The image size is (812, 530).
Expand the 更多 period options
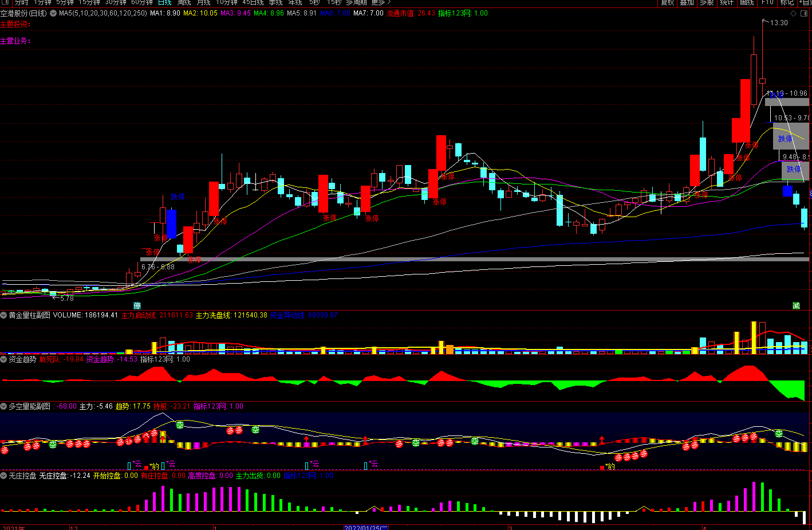(x=381, y=3)
